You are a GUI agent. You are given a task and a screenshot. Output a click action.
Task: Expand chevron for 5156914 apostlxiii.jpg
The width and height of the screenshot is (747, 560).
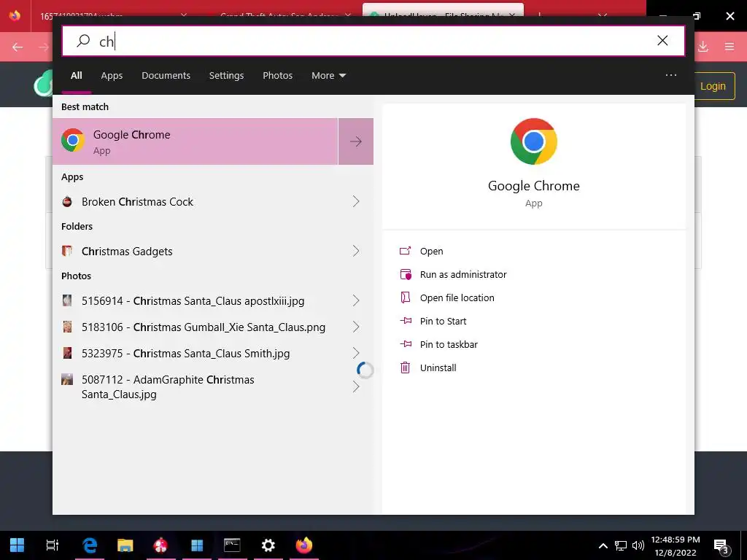pos(356,300)
